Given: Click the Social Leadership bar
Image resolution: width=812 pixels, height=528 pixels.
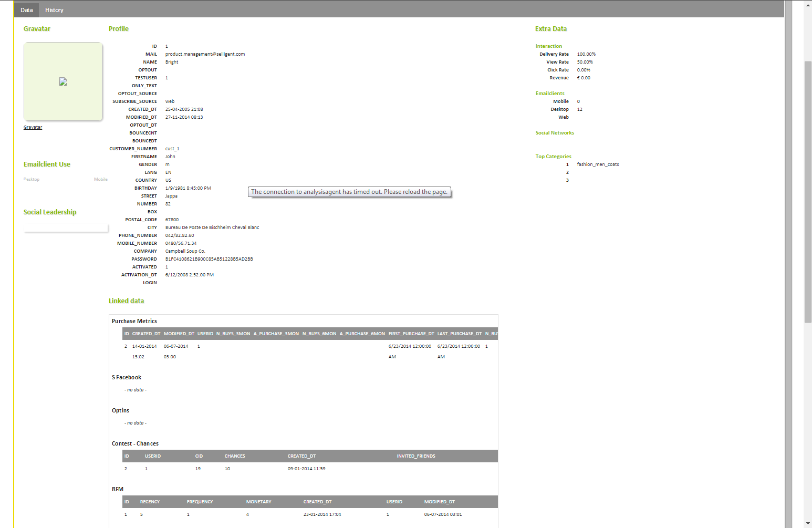Looking at the screenshot, I should point(66,228).
